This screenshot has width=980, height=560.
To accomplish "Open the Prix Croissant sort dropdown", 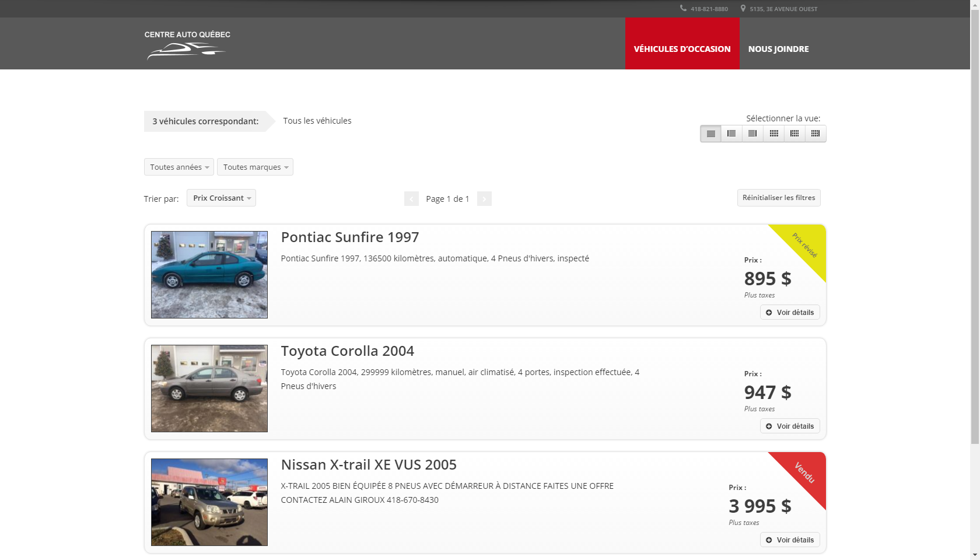I will pyautogui.click(x=221, y=198).
